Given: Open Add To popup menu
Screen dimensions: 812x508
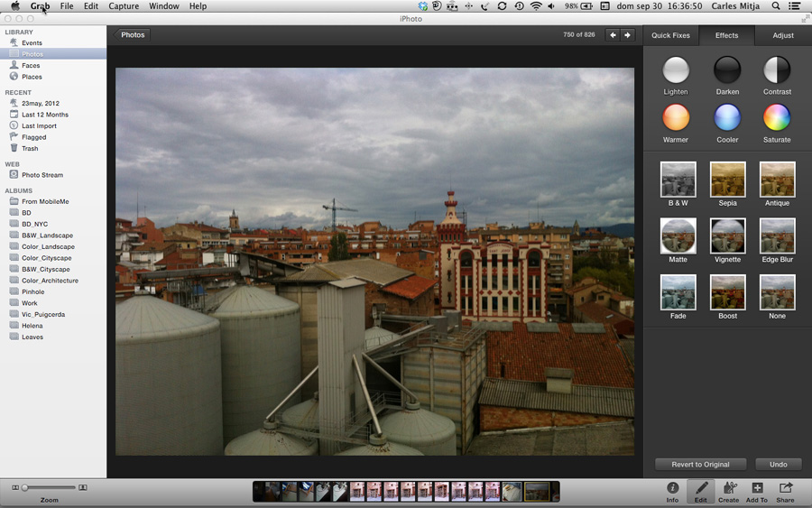Looking at the screenshot, I should [x=757, y=491].
